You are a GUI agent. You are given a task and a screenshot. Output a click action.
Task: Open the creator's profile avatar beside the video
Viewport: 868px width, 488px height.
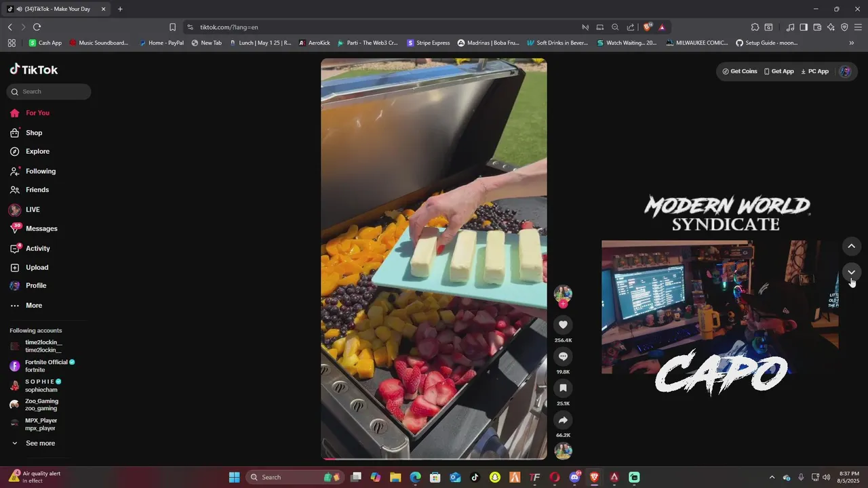(x=563, y=293)
